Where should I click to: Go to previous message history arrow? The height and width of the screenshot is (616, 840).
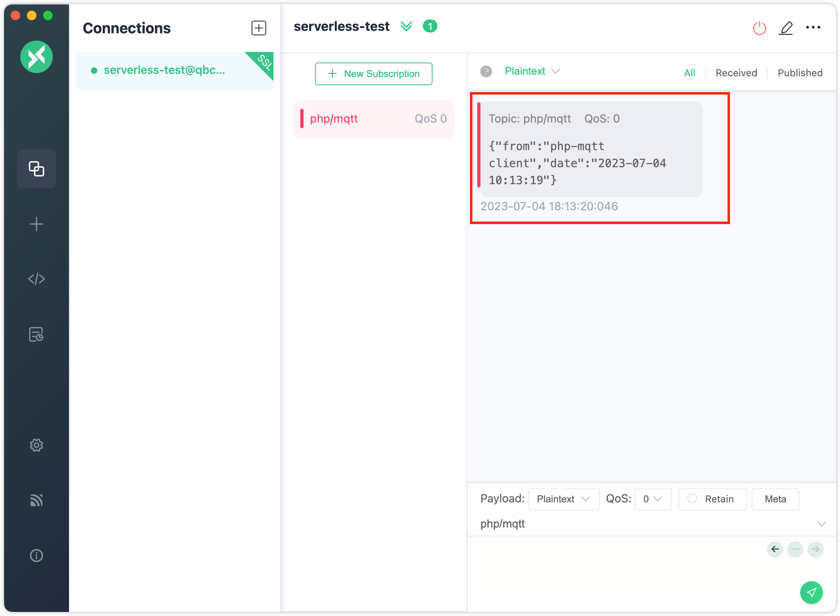pyautogui.click(x=775, y=549)
